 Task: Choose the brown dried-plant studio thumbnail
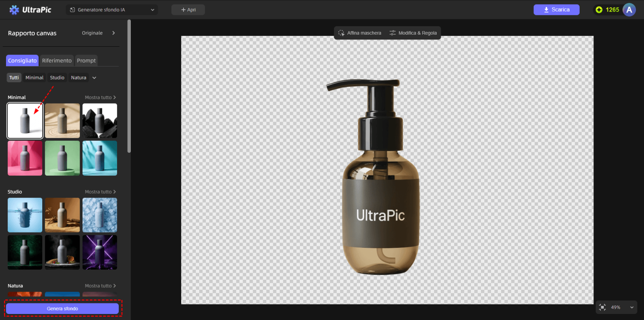62,215
